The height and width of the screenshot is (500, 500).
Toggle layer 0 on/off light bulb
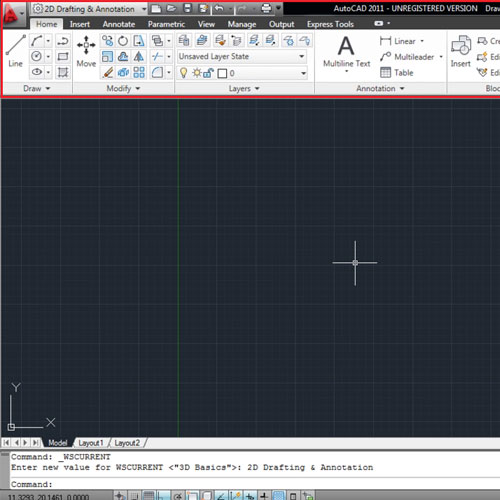pyautogui.click(x=183, y=73)
